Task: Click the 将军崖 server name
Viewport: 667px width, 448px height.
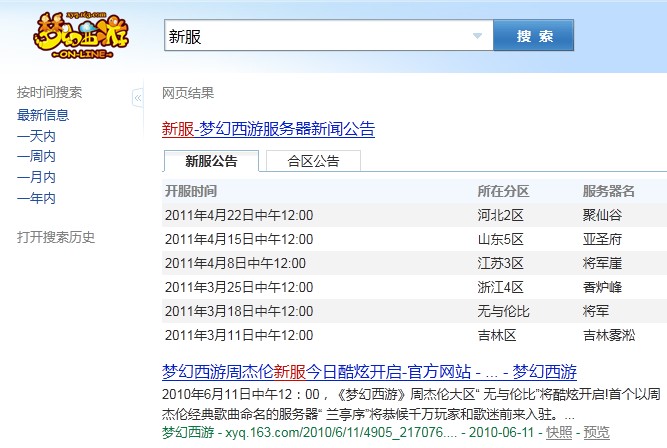Action: [x=602, y=263]
